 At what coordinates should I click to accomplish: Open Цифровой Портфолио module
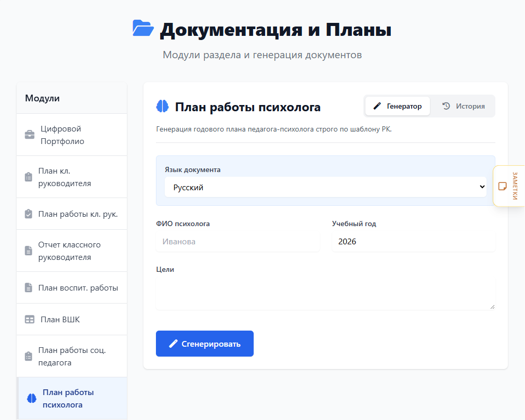[72, 135]
